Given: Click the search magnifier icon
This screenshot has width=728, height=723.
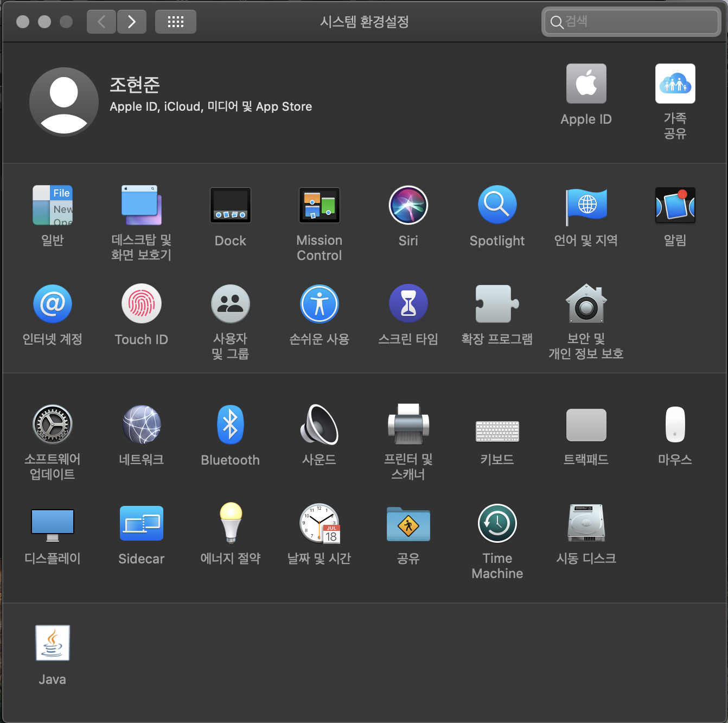Looking at the screenshot, I should pos(557,22).
